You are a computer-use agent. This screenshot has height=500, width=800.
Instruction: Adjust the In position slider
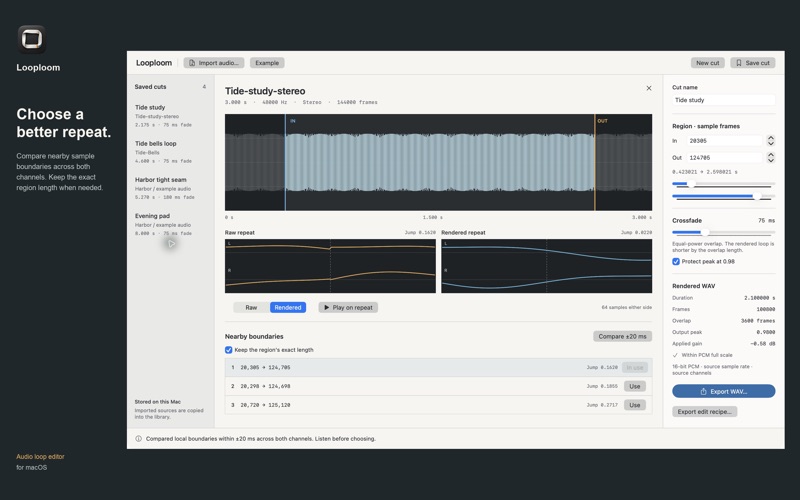click(x=690, y=184)
